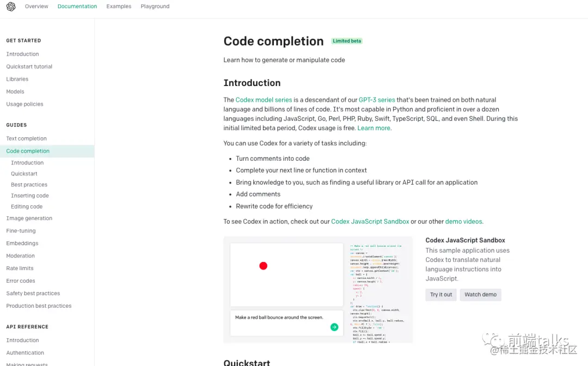Image resolution: width=588 pixels, height=366 pixels.
Task: Open the Documentation tab
Action: click(x=77, y=7)
